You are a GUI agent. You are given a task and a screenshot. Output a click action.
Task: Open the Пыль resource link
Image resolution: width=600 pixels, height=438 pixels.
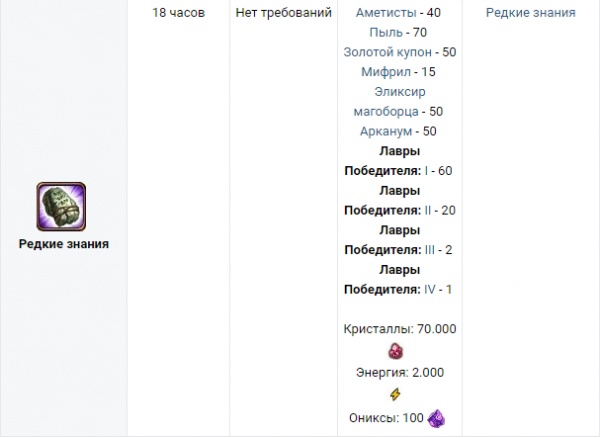pos(384,33)
